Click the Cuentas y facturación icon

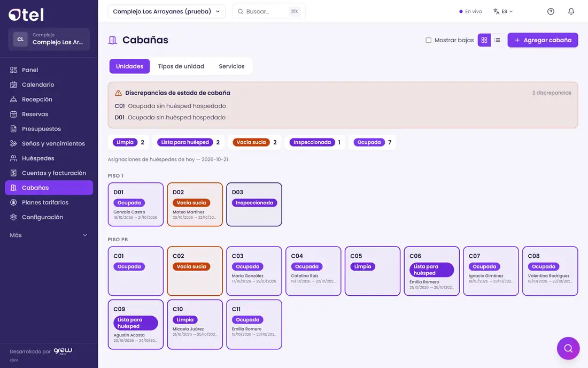pyautogui.click(x=13, y=173)
